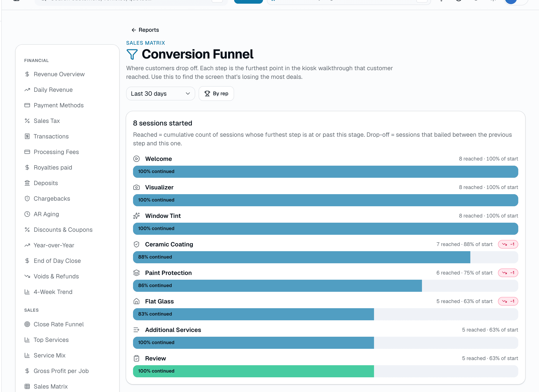Click the Window Tint sparkle icon

coord(136,216)
